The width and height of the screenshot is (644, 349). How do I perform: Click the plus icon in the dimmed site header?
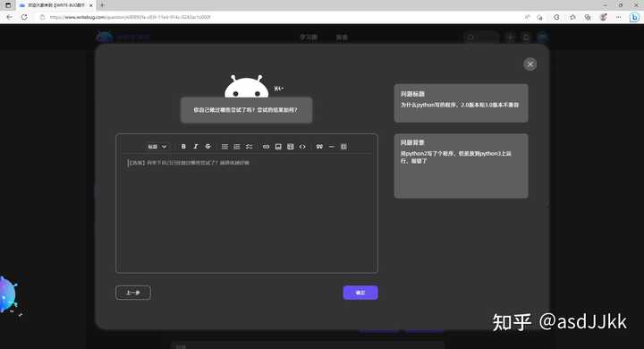511,38
